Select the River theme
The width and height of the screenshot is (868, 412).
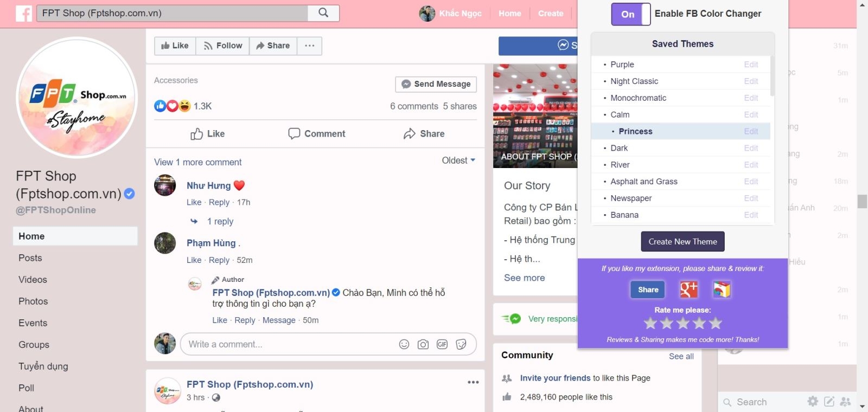click(620, 165)
